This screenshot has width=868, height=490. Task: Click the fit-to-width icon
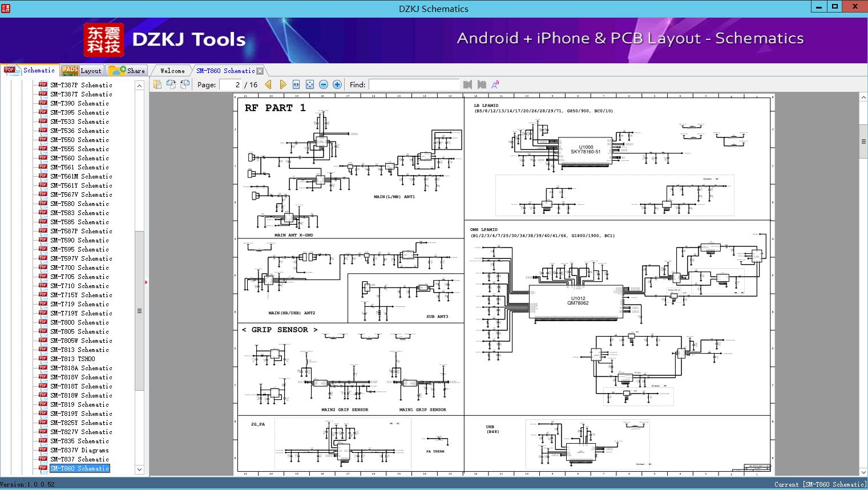point(296,84)
